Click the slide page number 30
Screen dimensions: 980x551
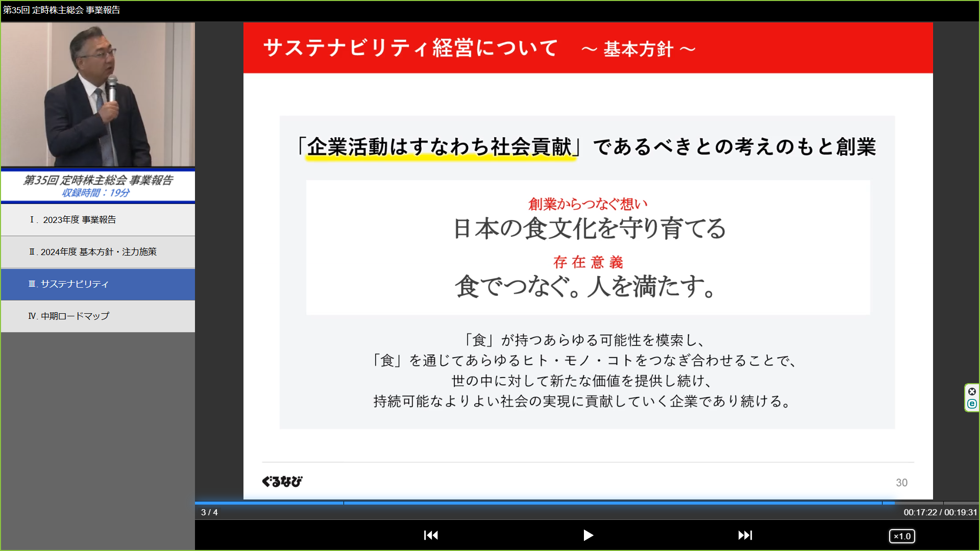click(901, 483)
